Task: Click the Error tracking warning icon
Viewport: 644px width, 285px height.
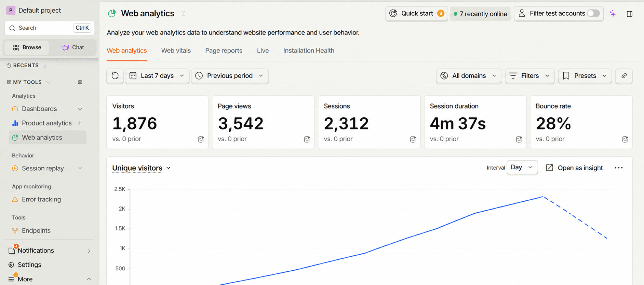Action: pyautogui.click(x=15, y=199)
